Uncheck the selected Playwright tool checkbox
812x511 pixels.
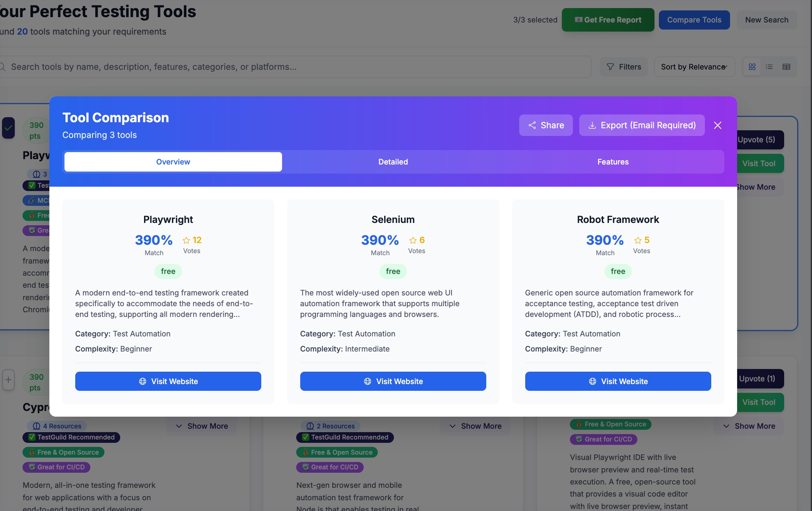(8, 128)
